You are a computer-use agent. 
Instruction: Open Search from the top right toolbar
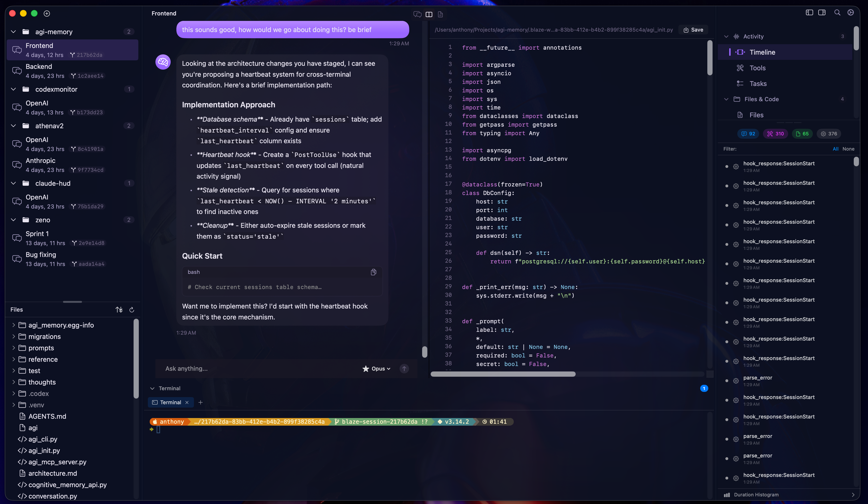837,12
